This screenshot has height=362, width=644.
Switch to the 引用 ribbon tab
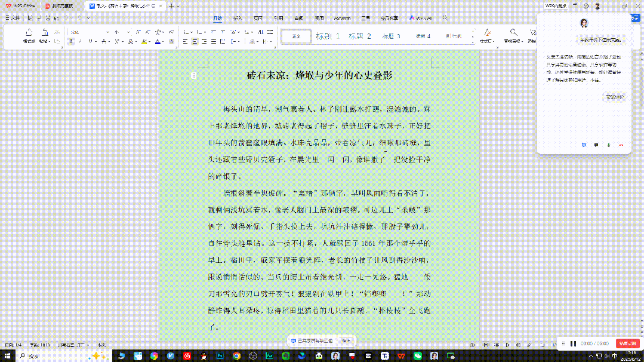(x=279, y=18)
